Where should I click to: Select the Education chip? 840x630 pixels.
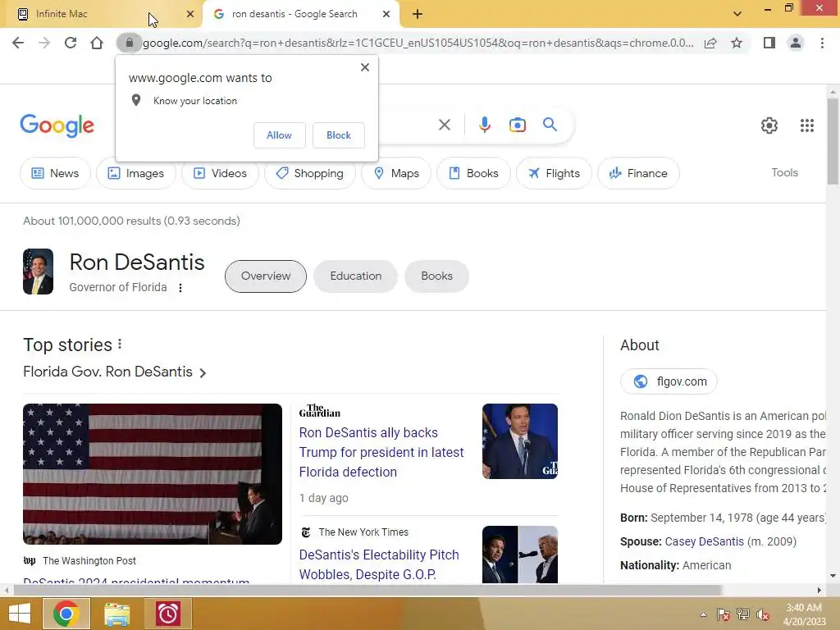coord(356,276)
